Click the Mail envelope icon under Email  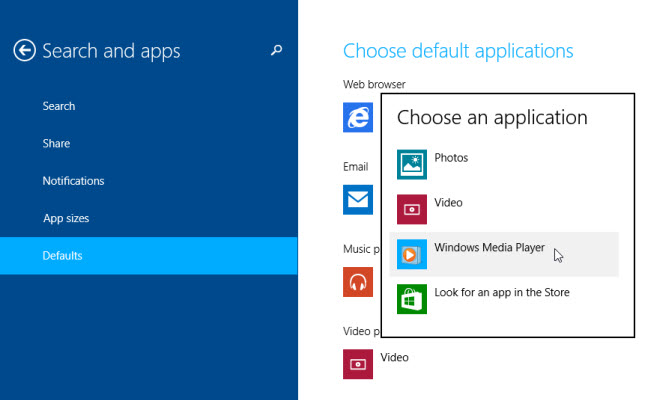point(358,199)
